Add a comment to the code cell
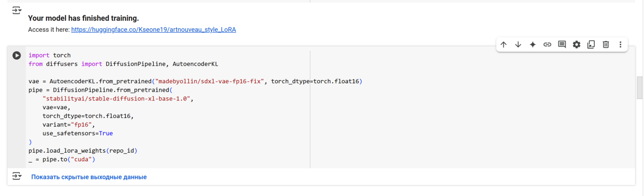This screenshot has width=644, height=196. pyautogui.click(x=562, y=45)
